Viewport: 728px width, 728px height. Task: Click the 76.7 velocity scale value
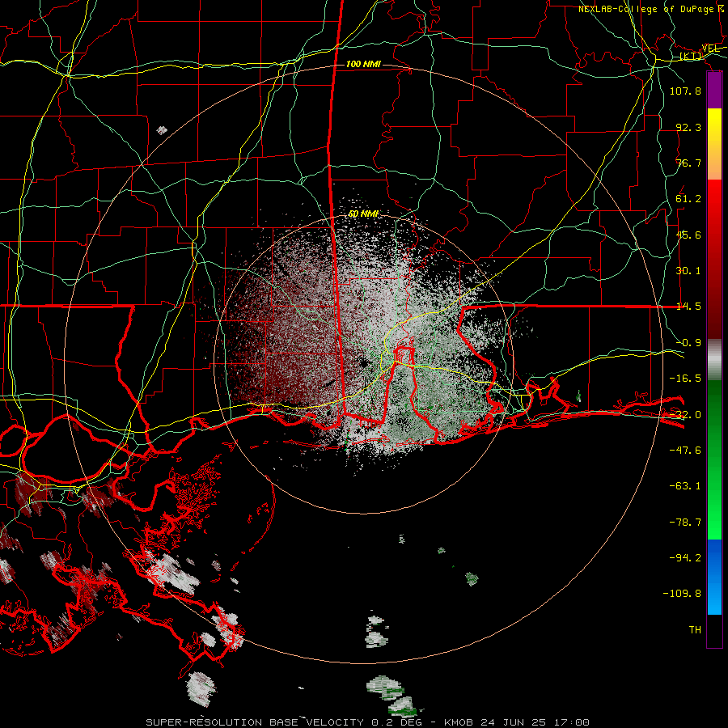point(688,163)
